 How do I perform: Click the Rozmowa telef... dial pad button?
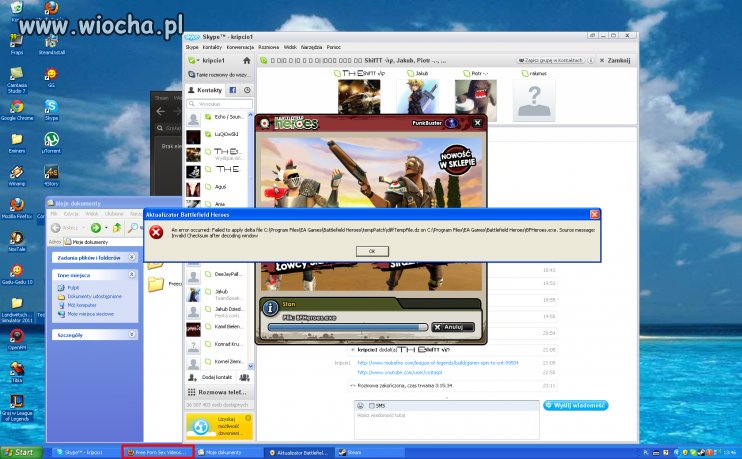click(218, 392)
